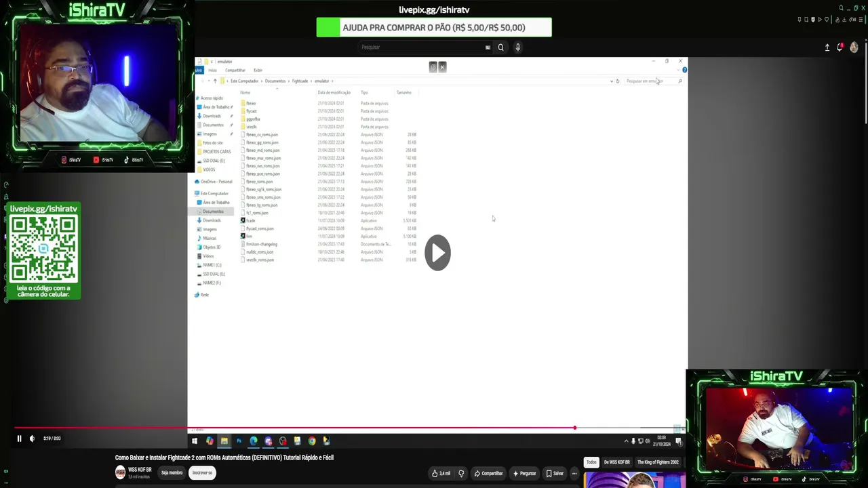
Task: Click the YouTube search magnifier button
Action: (500, 47)
